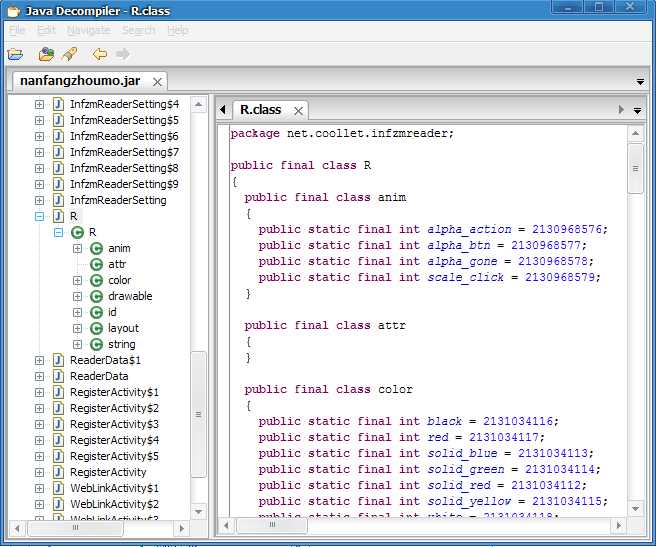
Task: Click the file icon beside ReaderData
Action: coord(58,376)
